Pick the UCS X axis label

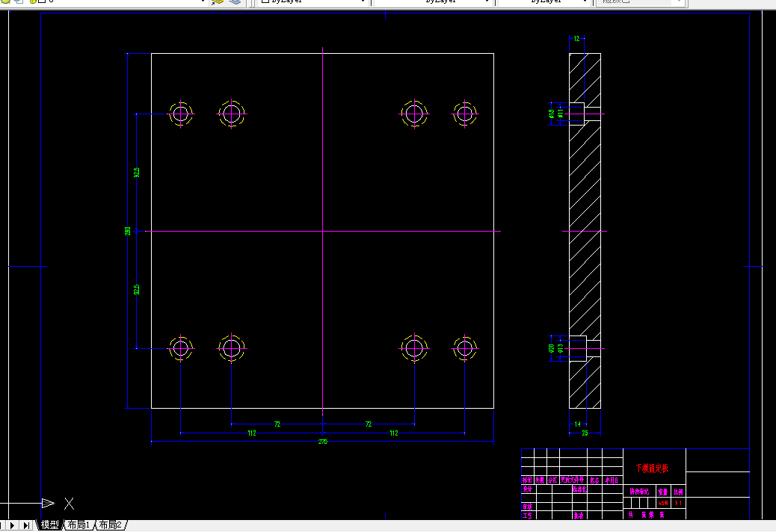click(x=69, y=504)
